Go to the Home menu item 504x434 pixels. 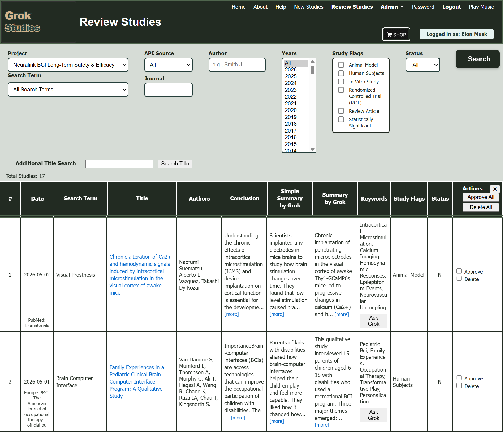(x=239, y=7)
